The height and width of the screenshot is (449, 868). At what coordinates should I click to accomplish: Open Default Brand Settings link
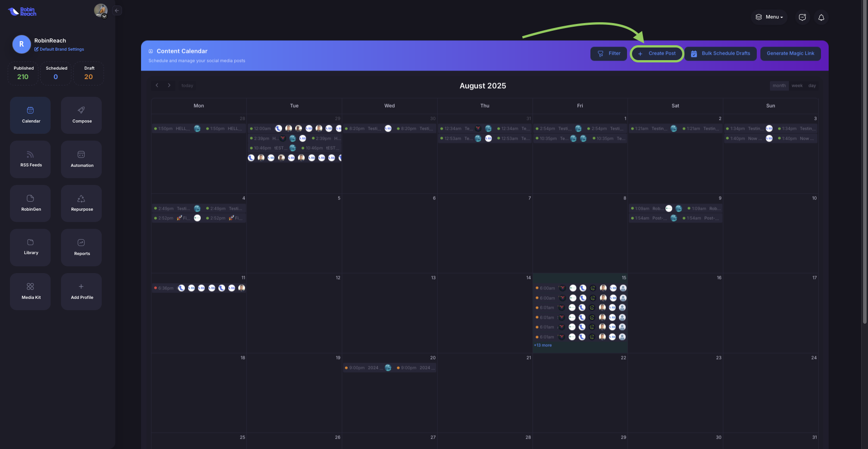click(59, 49)
